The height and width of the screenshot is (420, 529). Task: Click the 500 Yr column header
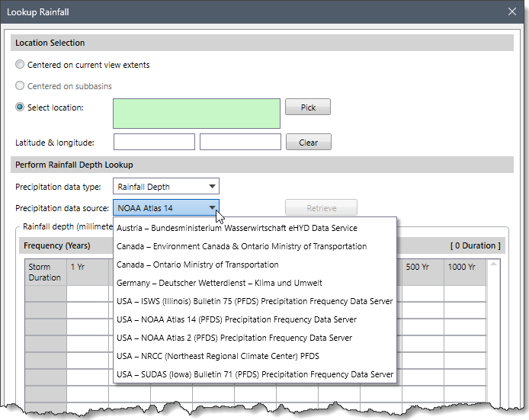[x=423, y=272]
